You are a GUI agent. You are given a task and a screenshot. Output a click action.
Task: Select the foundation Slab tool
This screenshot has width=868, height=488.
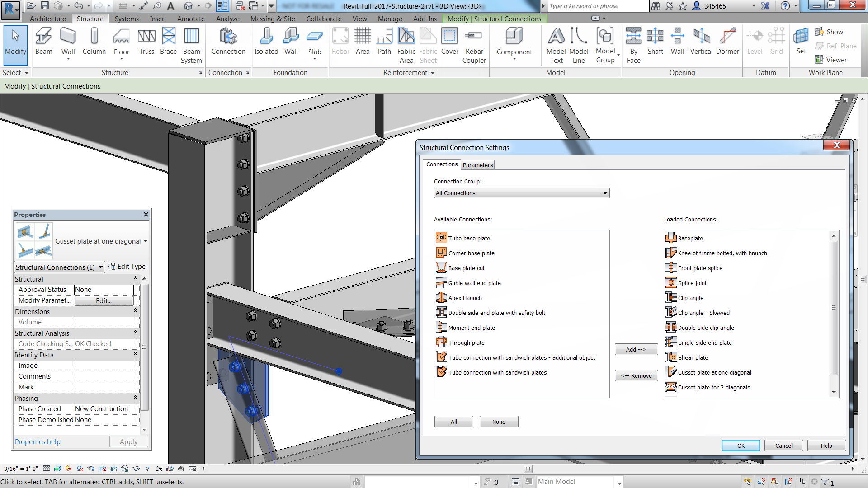pyautogui.click(x=315, y=43)
